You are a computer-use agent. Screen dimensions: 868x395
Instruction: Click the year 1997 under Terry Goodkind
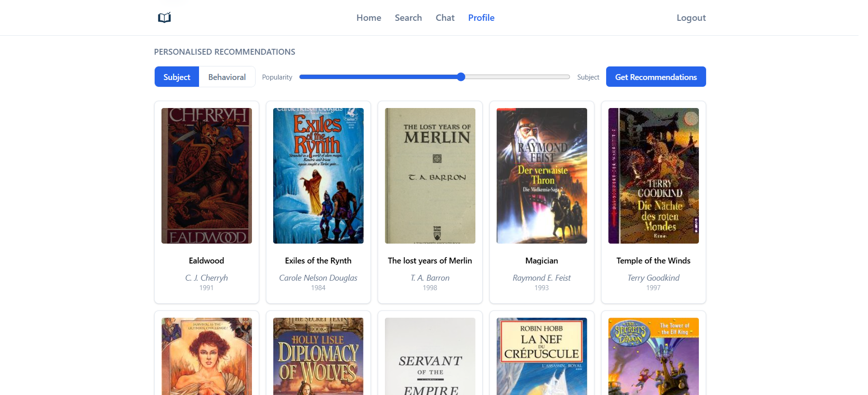(x=654, y=288)
